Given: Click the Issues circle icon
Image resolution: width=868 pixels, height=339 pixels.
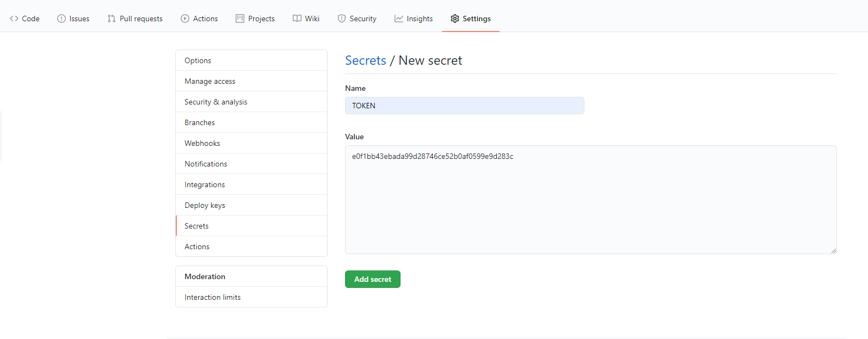Looking at the screenshot, I should pos(61,19).
